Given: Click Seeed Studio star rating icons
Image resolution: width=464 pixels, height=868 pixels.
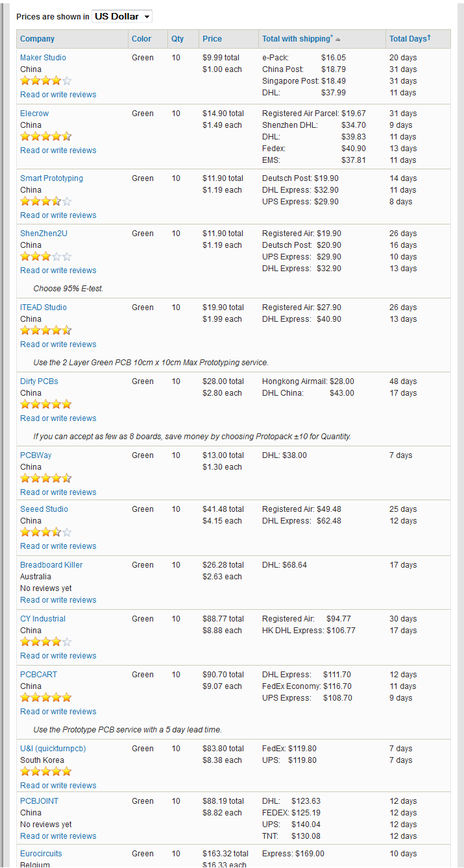Looking at the screenshot, I should (46, 533).
